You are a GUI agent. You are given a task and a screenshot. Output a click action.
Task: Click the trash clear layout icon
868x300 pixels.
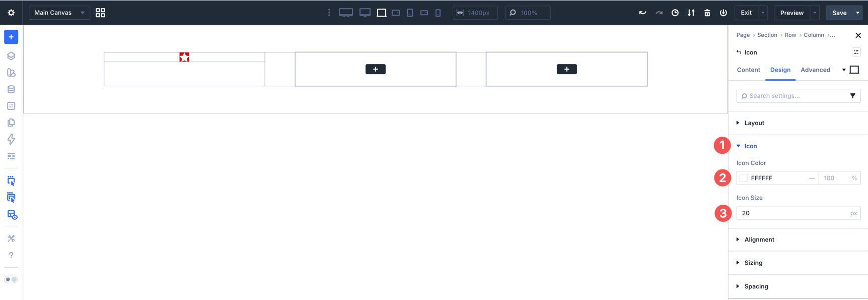(x=707, y=13)
